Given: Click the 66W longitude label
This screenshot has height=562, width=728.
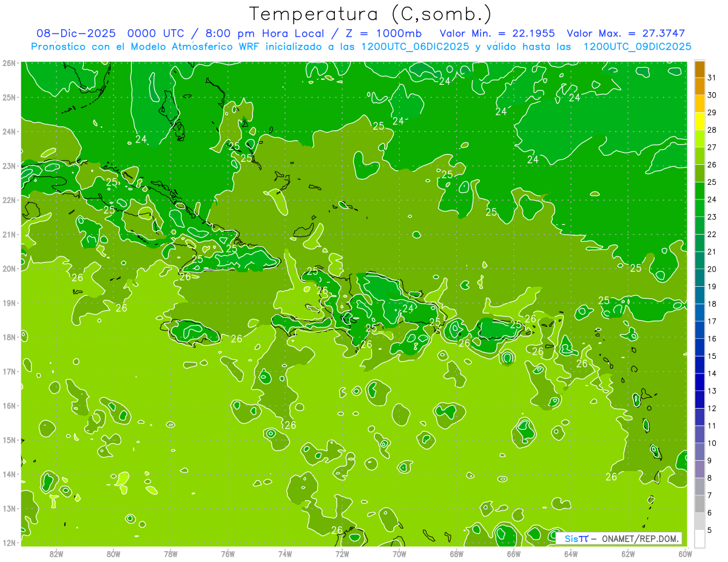Looking at the screenshot, I should (x=514, y=554).
